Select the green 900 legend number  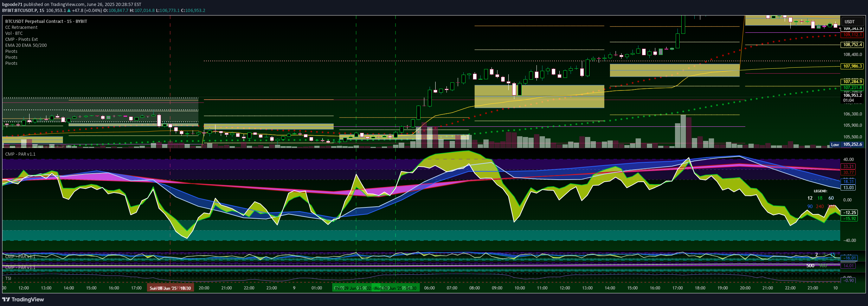coord(823,266)
